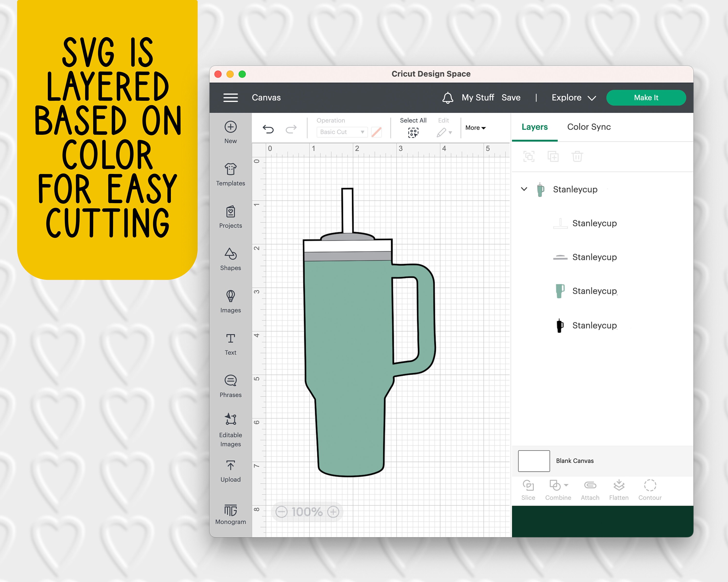The width and height of the screenshot is (728, 582).
Task: Save the current project
Action: [x=511, y=97]
